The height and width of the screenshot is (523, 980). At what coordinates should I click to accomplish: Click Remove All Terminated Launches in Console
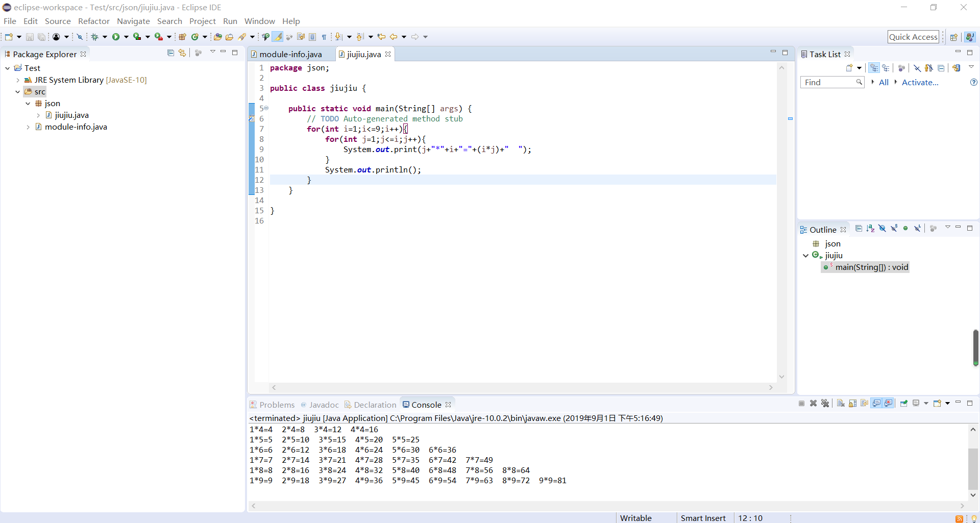pyautogui.click(x=825, y=404)
